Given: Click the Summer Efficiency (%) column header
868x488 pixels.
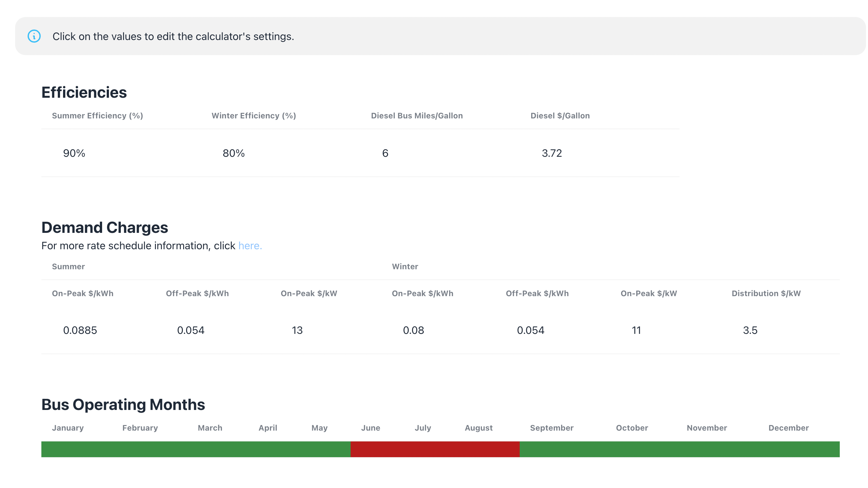Looking at the screenshot, I should 98,116.
